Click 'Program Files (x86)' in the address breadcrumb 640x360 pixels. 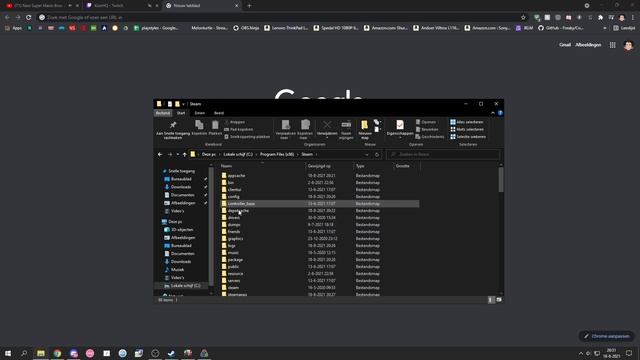(277, 154)
